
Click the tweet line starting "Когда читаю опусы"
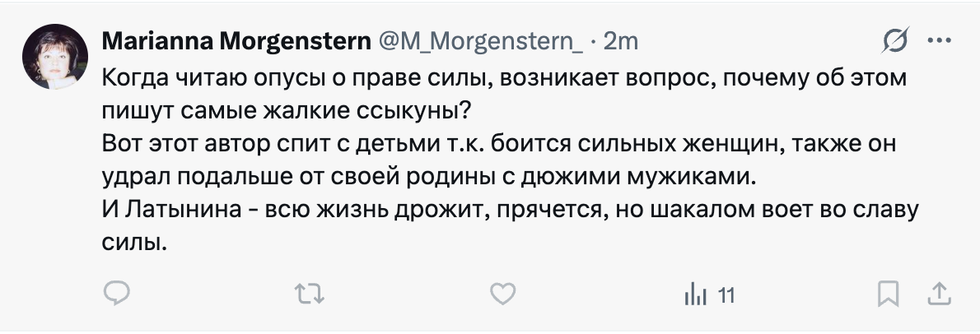pos(504,79)
